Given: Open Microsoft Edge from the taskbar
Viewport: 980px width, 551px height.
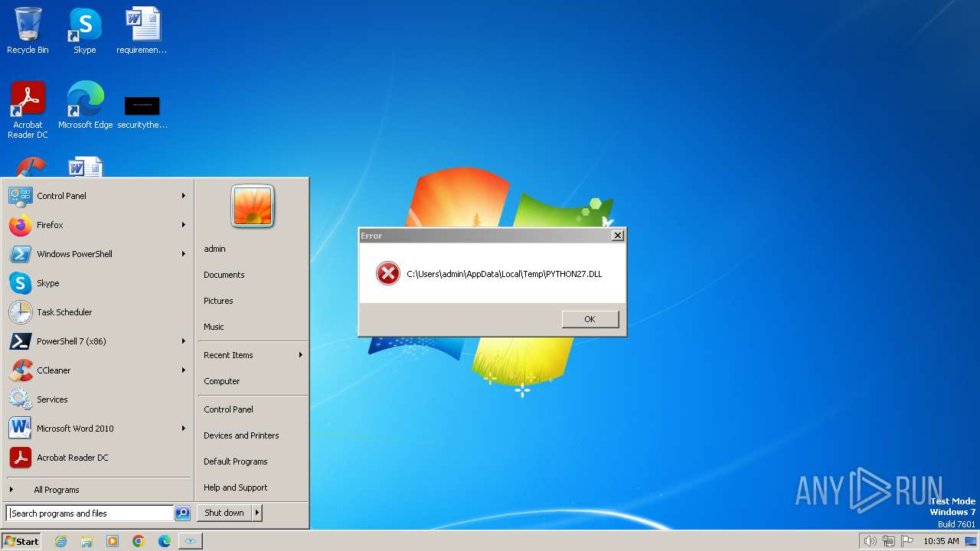Looking at the screenshot, I should point(165,541).
